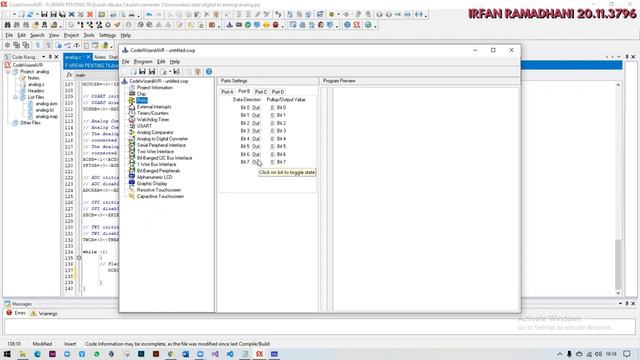Screen dimensions: 640x360
Task: Toggle Bit 6 data direction Out
Action: (256, 154)
